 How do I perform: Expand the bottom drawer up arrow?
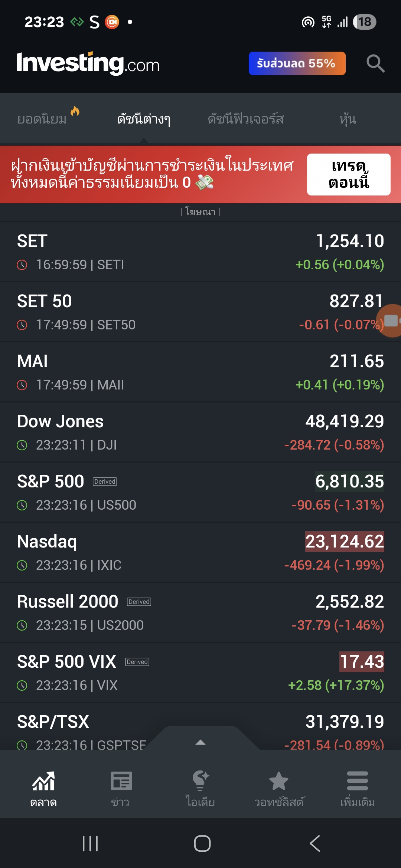tap(200, 742)
